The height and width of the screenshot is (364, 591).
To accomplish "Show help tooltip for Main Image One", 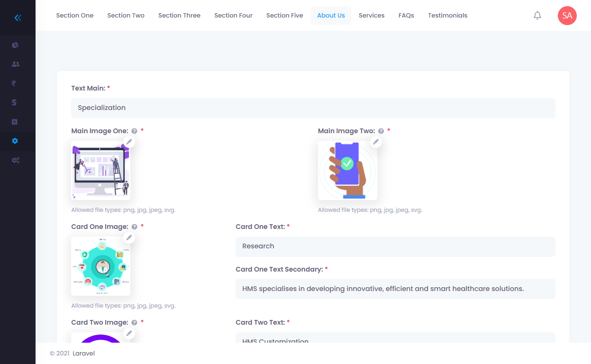I will pos(135,131).
